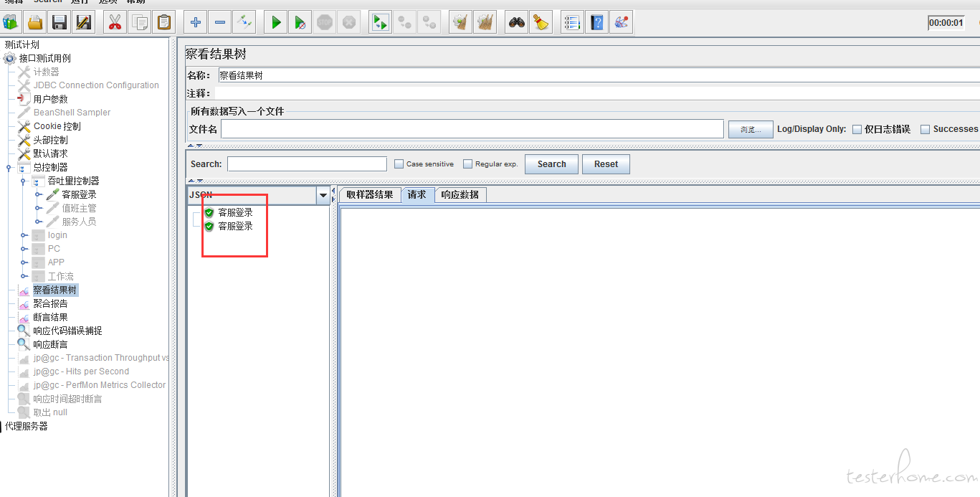Reset search with the yellow broom icon
The height and width of the screenshot is (497, 980).
(x=541, y=22)
